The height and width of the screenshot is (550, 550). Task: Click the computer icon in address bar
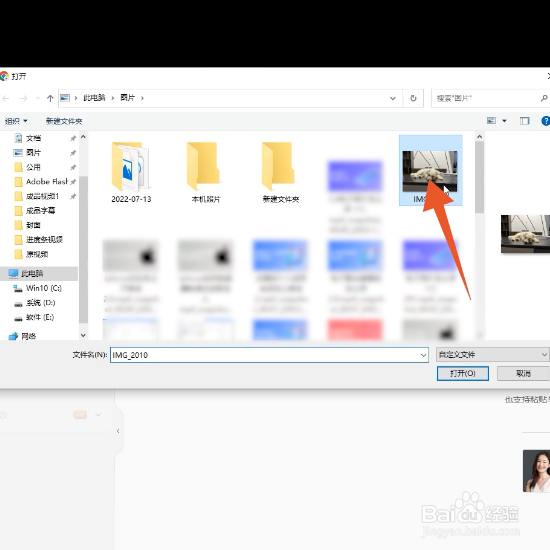(65, 98)
